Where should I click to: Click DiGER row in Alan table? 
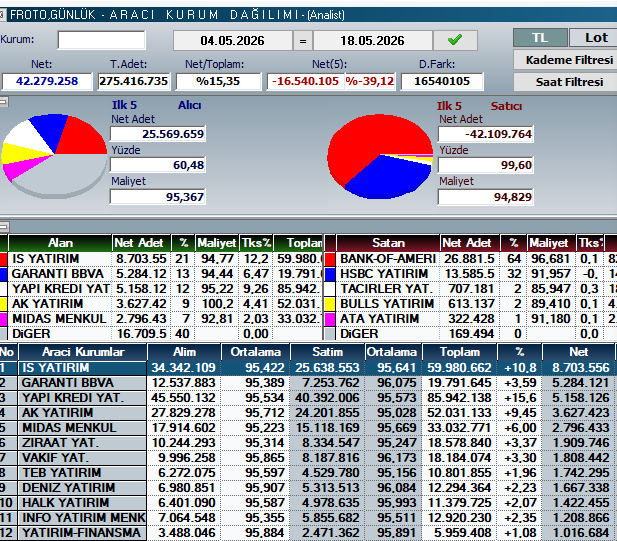pos(161,334)
